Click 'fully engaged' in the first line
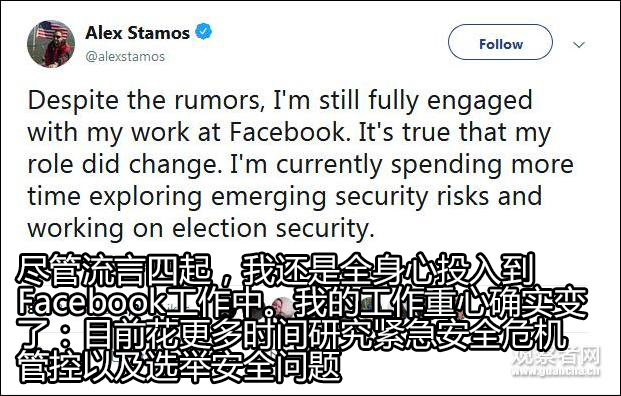The image size is (621, 396). [450, 101]
